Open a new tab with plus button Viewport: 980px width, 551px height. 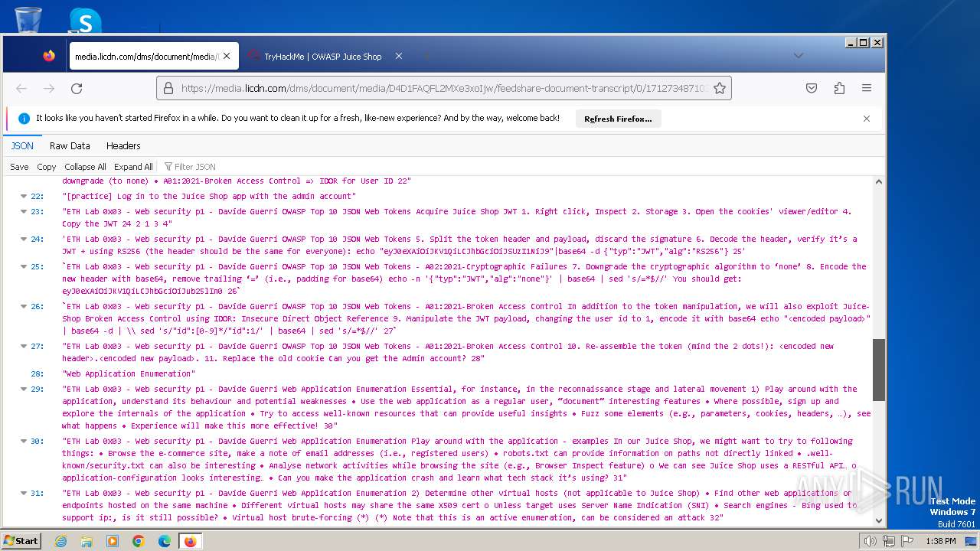click(x=426, y=56)
